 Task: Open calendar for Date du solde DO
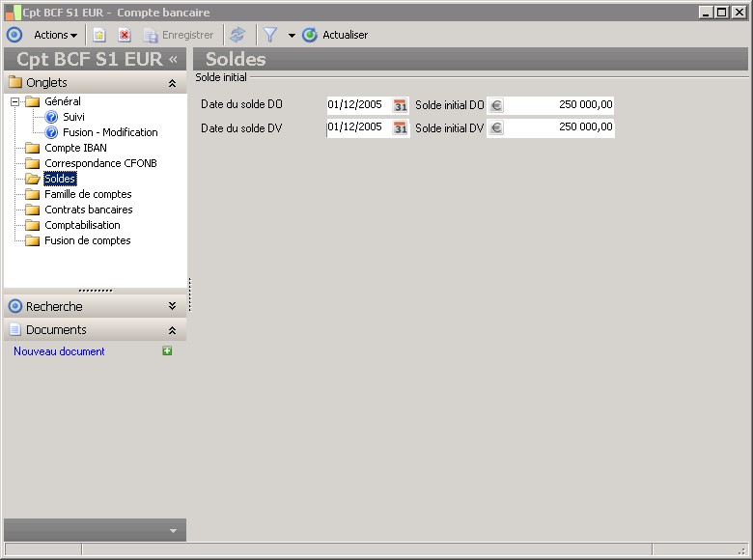tap(401, 105)
